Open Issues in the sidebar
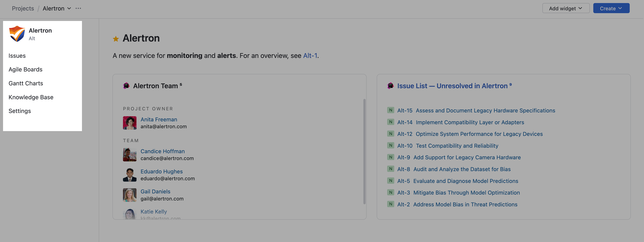 [17, 55]
